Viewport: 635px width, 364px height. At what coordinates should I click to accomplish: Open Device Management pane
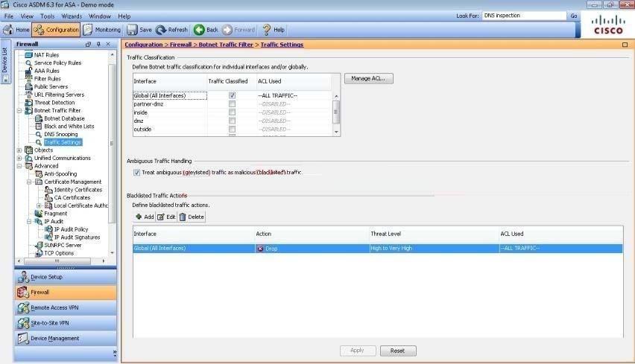click(66, 339)
